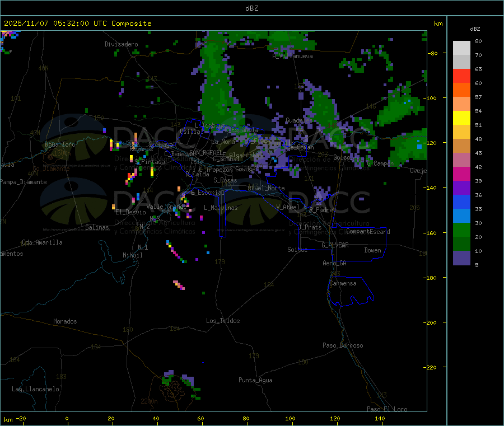Click the 'J_Prats' map label
The height and width of the screenshot is (426, 504).
(310, 227)
